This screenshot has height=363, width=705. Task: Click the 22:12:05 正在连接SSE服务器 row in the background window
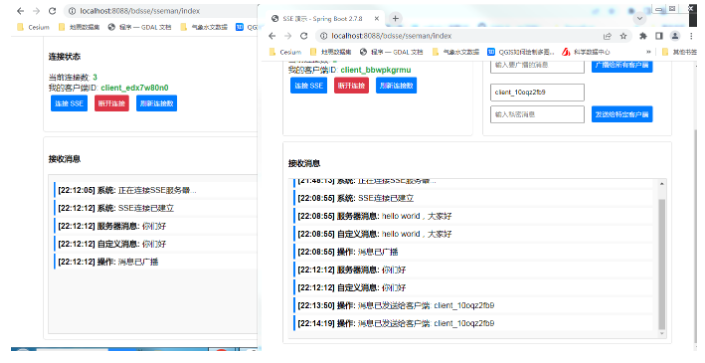(x=156, y=190)
